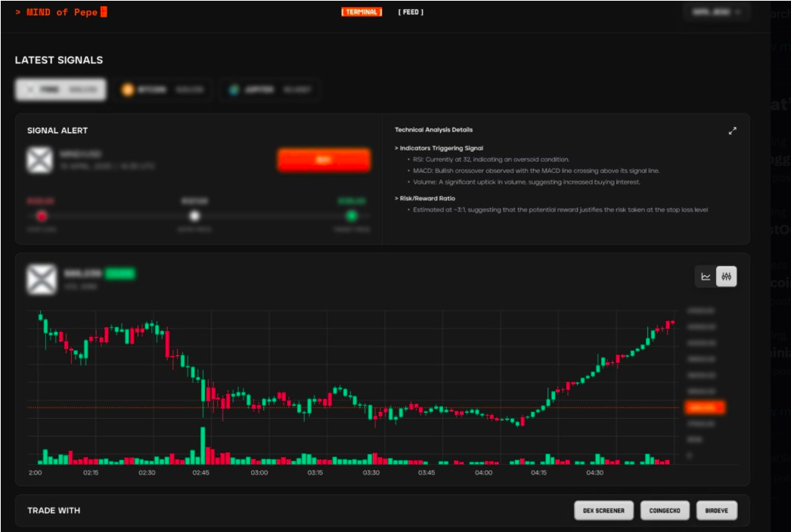
Task: Select the Jupiter signal chip
Action: tap(271, 90)
